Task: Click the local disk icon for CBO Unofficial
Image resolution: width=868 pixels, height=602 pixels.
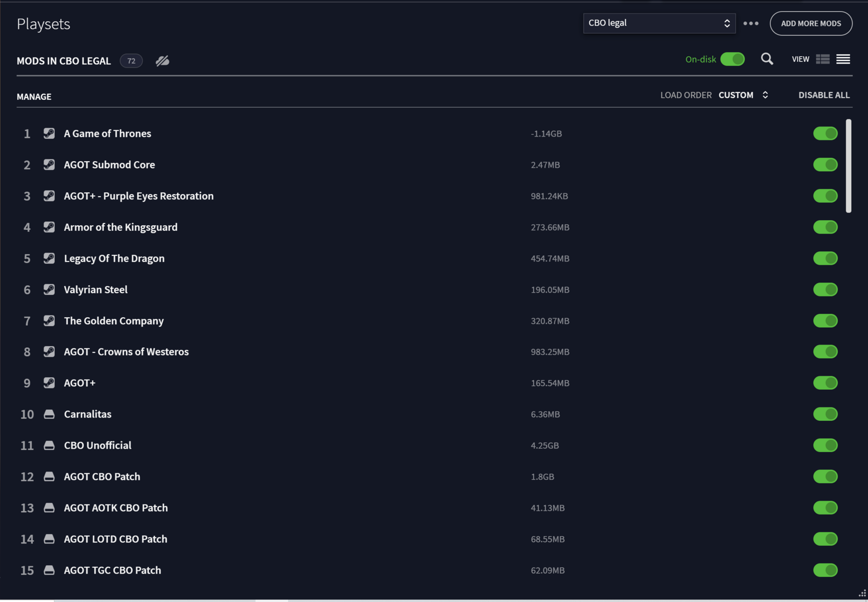Action: pos(49,445)
